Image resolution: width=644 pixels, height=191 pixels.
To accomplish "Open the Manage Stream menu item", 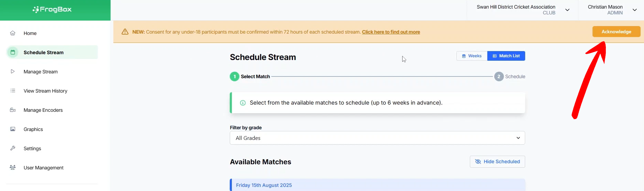I will tap(41, 72).
